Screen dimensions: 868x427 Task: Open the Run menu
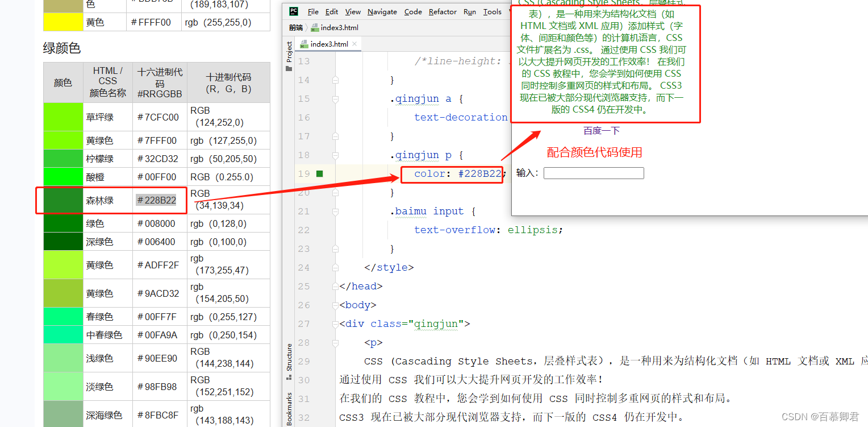pyautogui.click(x=470, y=11)
